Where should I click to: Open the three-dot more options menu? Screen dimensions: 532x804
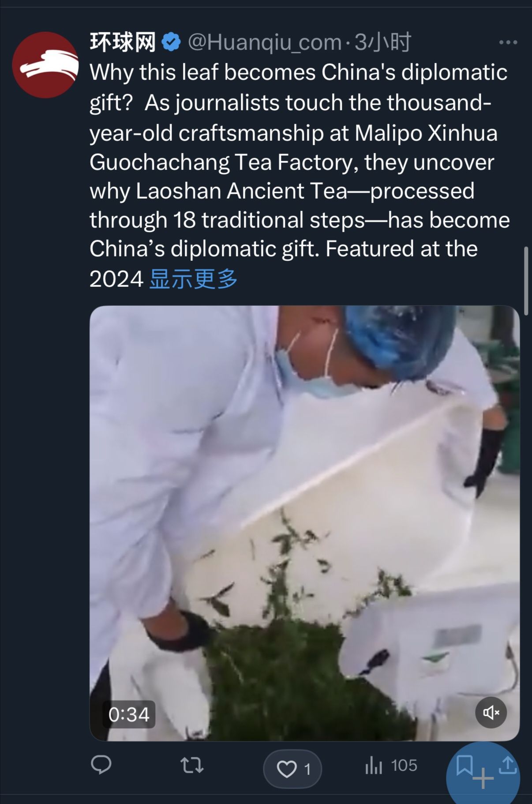(508, 42)
